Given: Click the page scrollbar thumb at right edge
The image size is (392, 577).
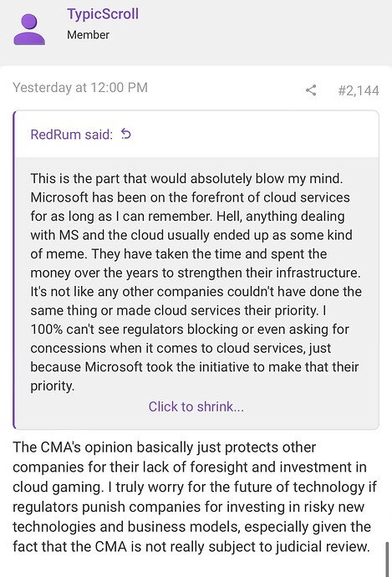Looking at the screenshot, I should 387,559.
